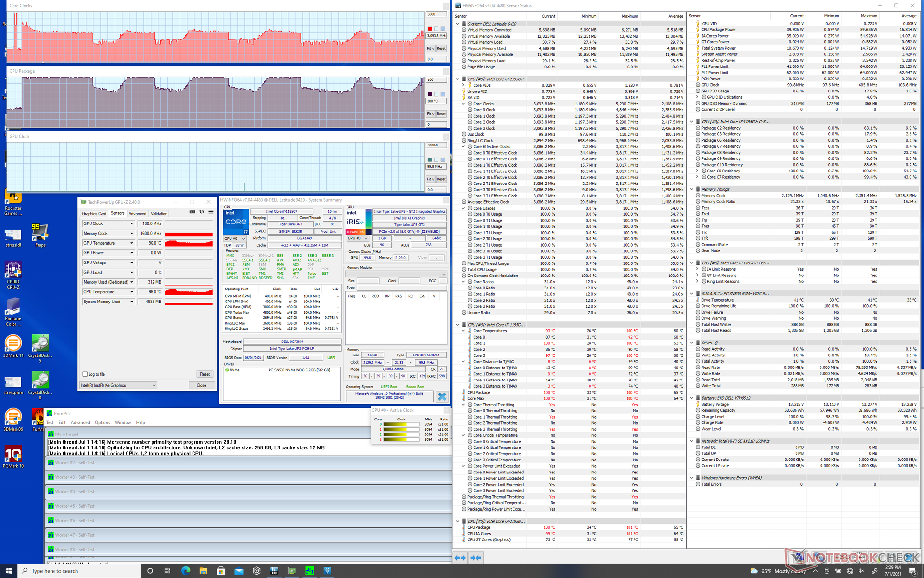This screenshot has height=578, width=924.
Task: Open the Options menu in Prime95
Action: [x=103, y=422]
